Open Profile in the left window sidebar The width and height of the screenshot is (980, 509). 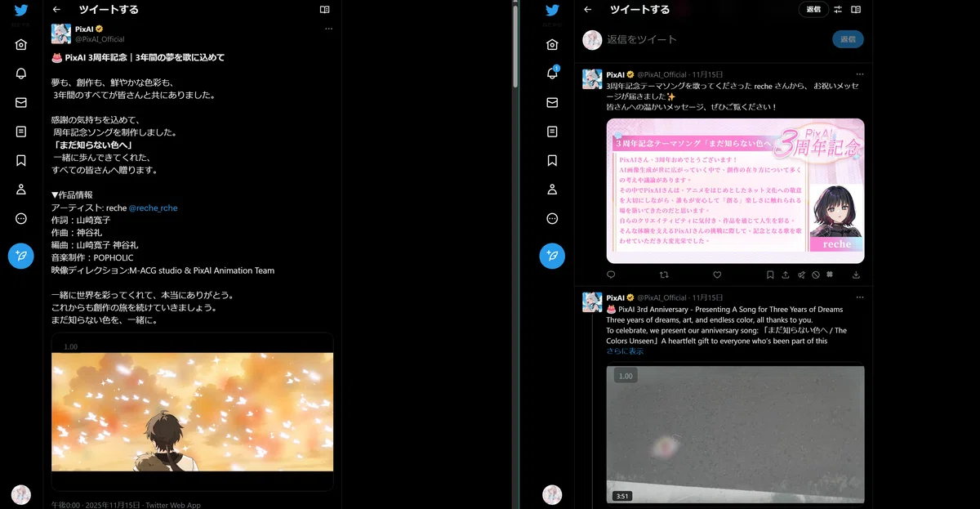coord(21,190)
